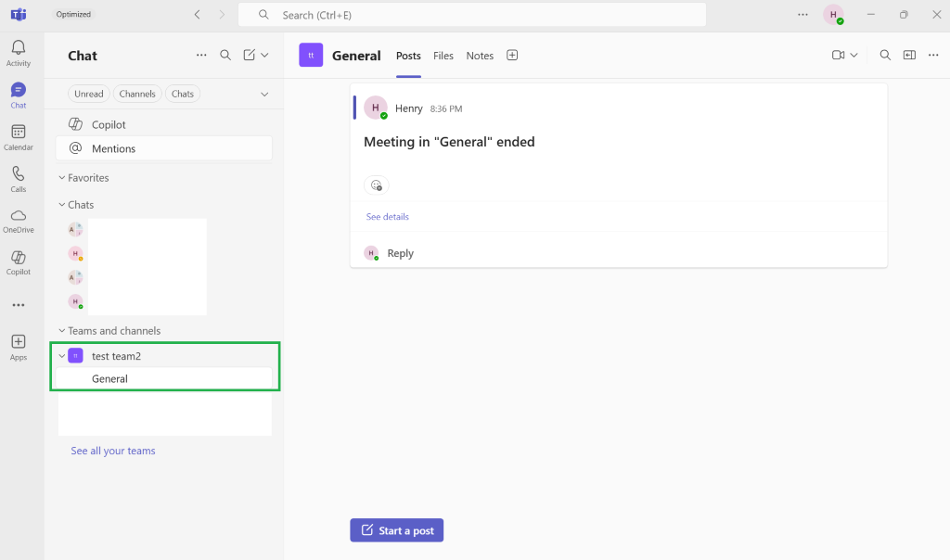Image resolution: width=950 pixels, height=560 pixels.
Task: Click the General channel title
Action: [356, 56]
